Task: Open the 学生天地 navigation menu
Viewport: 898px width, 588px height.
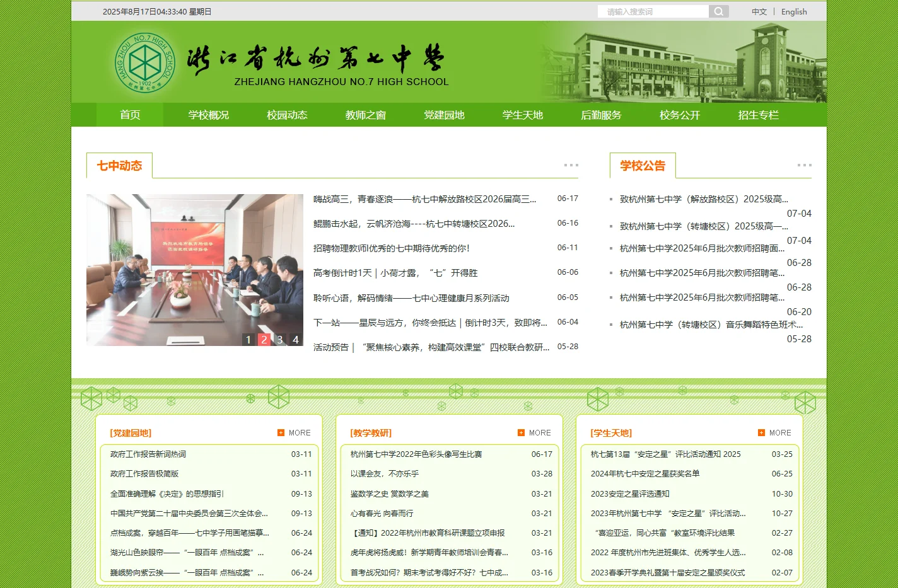Action: point(522,115)
